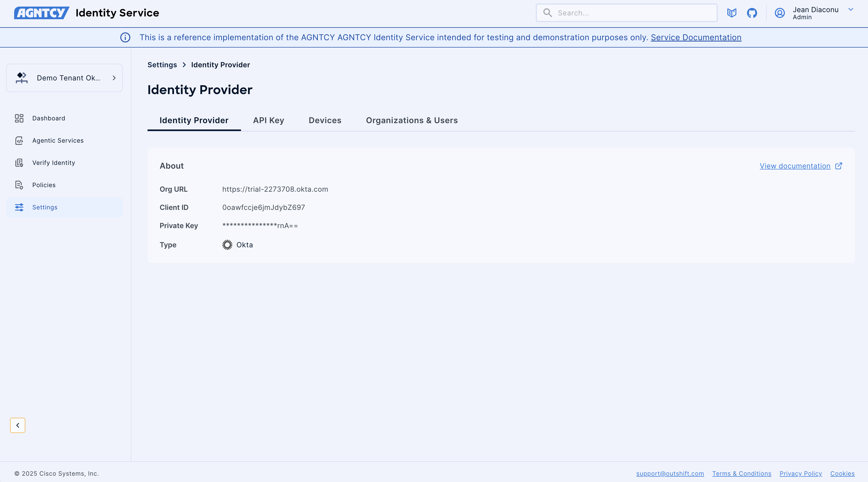Open the Organizations & Users tab

coord(412,120)
